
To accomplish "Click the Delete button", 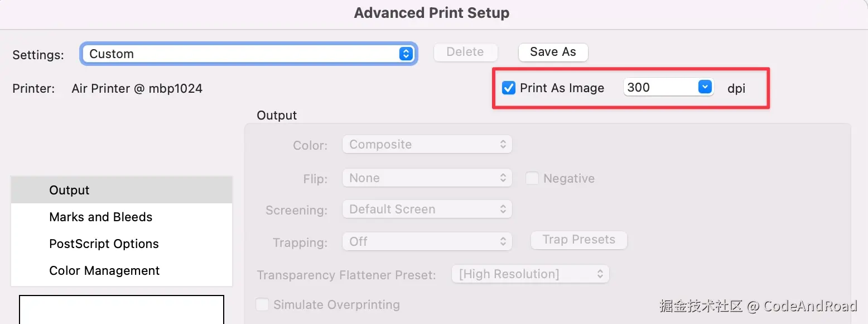I will 465,52.
